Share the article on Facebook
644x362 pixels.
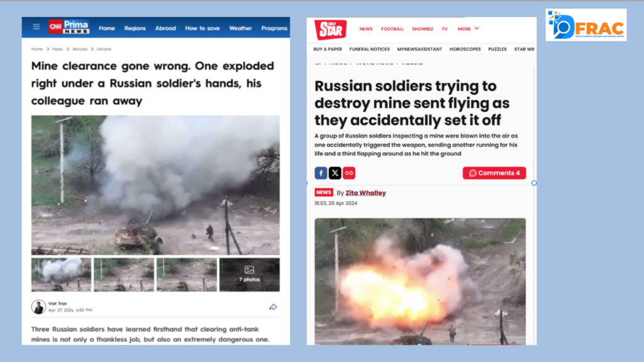321,173
